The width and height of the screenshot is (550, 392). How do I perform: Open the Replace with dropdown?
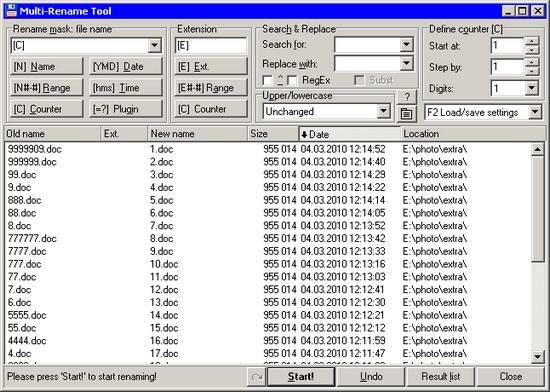coord(406,63)
